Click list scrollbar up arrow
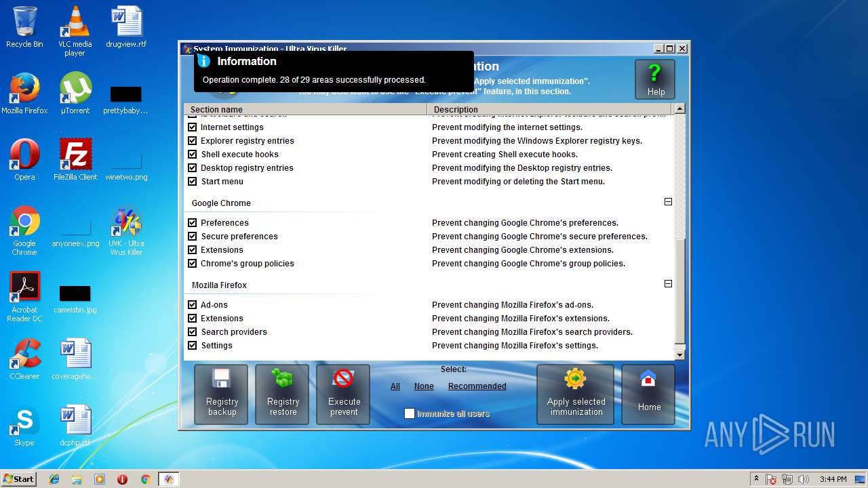868x488 pixels. 679,108
